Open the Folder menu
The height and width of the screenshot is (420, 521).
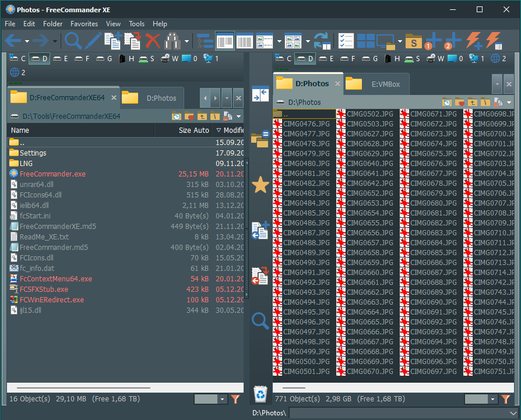[x=52, y=24]
